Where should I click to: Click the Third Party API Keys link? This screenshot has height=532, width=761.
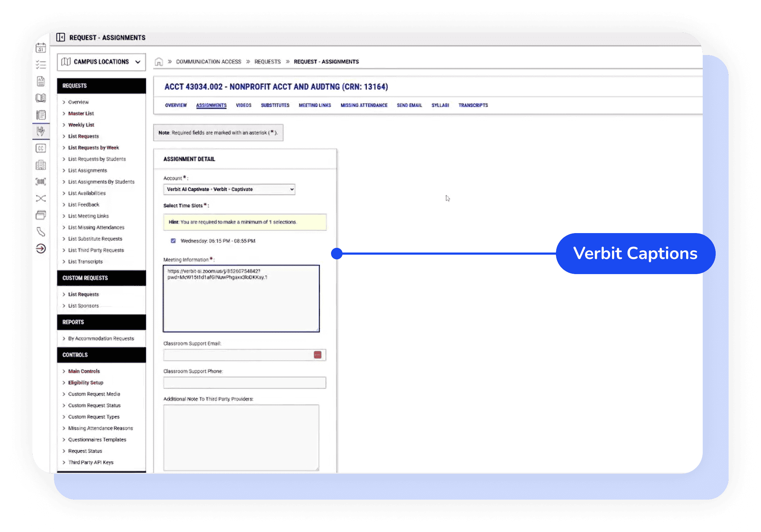(x=91, y=462)
